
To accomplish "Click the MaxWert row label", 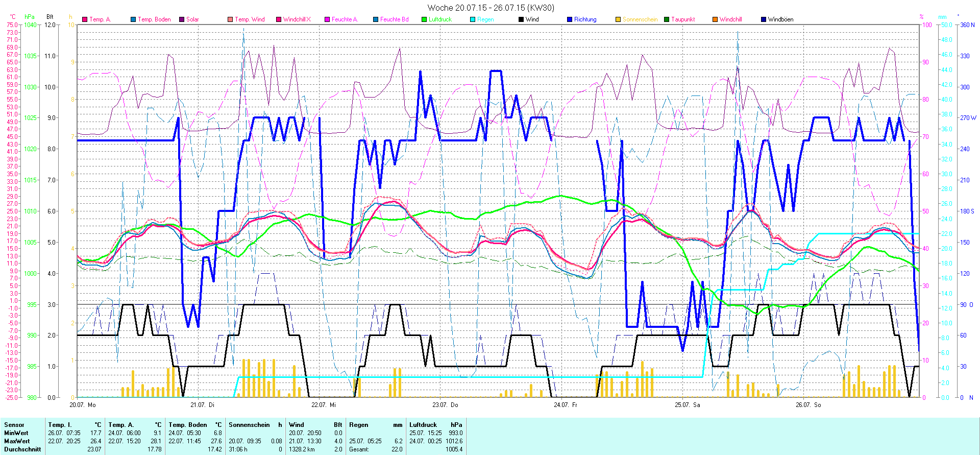I will coord(17,441).
